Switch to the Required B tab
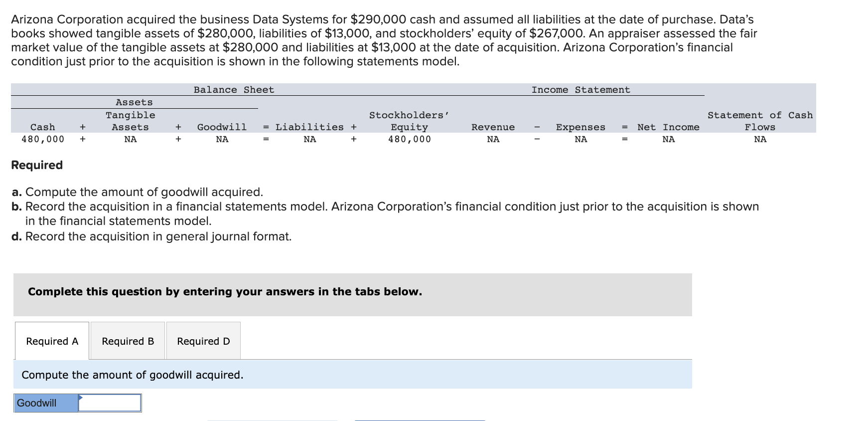This screenshot has height=421, width=868. [128, 341]
